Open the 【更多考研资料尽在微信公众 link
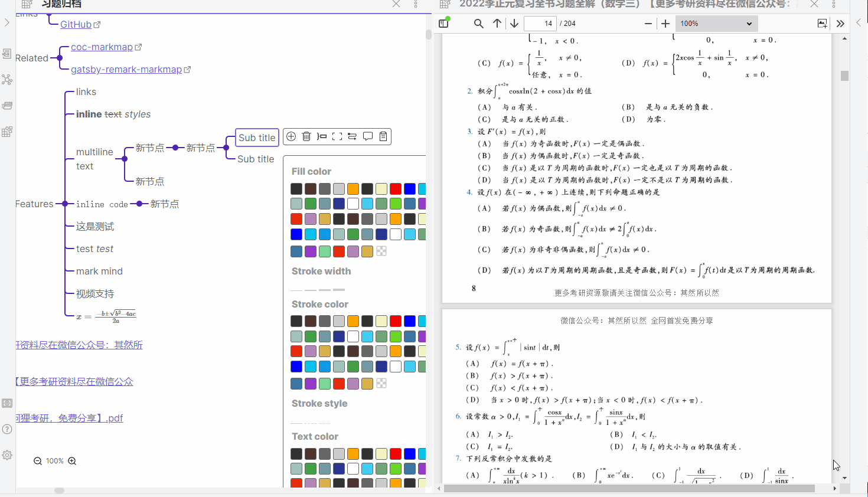The image size is (868, 497). tap(74, 381)
